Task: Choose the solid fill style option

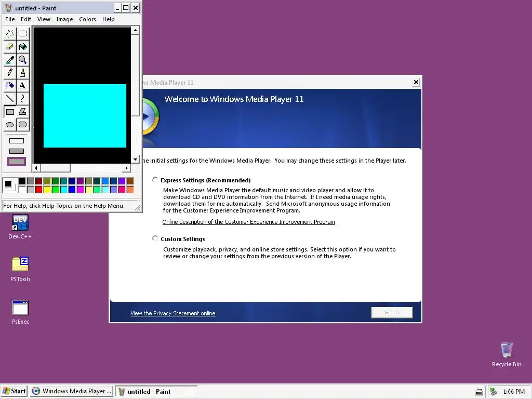Action: click(x=17, y=162)
